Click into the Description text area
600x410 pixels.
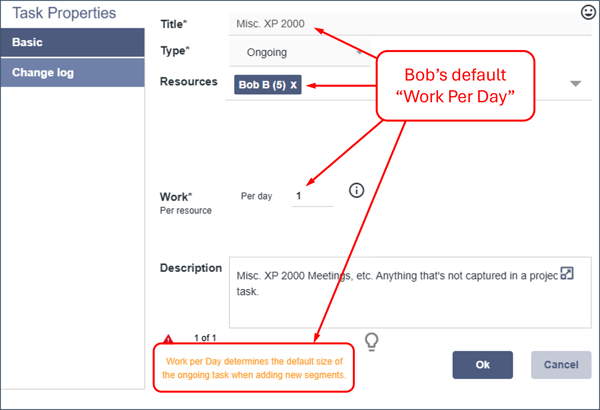[x=410, y=292]
